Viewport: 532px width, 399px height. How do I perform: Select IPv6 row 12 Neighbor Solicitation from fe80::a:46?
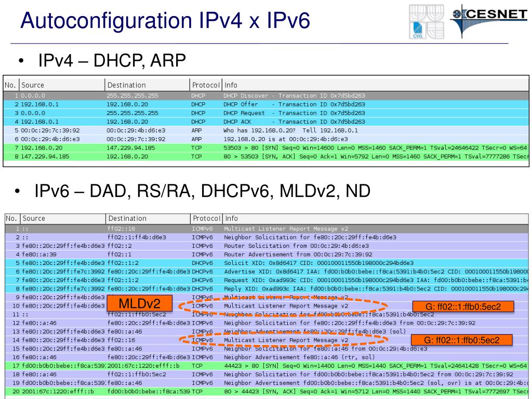267,323
